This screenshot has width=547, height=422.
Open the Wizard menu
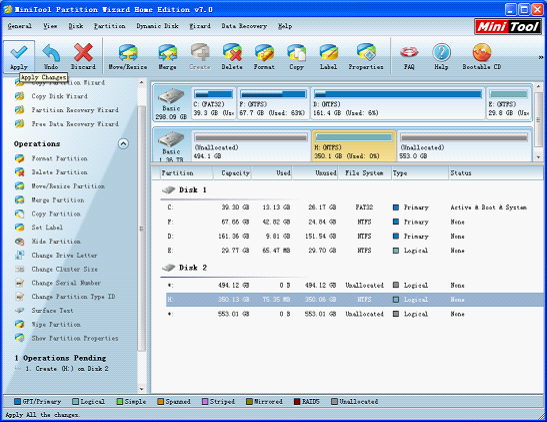pyautogui.click(x=200, y=26)
